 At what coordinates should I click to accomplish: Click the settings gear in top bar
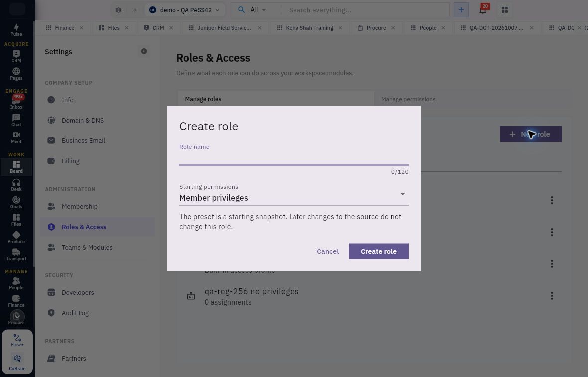[x=118, y=10]
